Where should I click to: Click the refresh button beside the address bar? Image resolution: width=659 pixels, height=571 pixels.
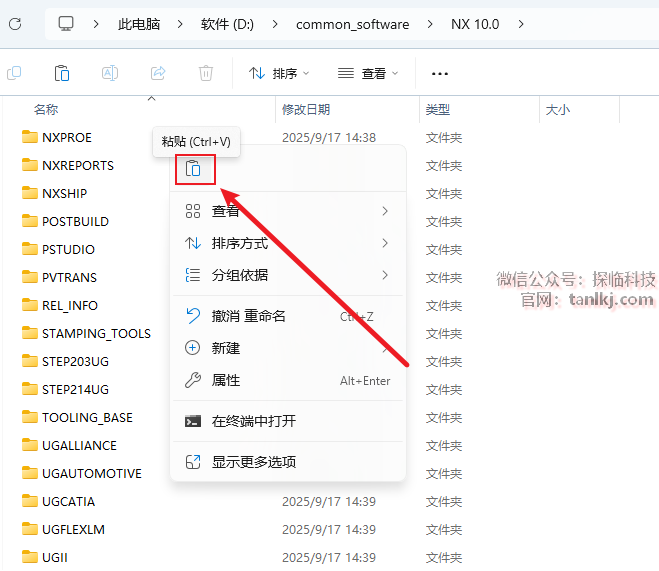coord(17,24)
